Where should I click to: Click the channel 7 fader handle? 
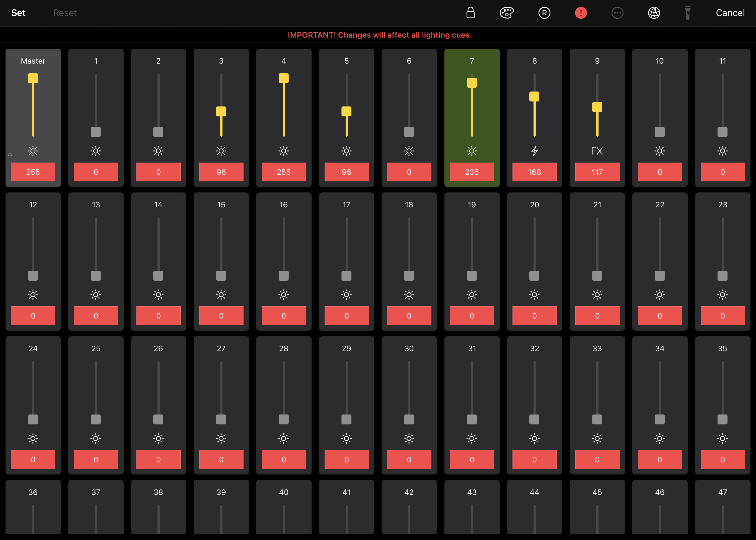472,82
